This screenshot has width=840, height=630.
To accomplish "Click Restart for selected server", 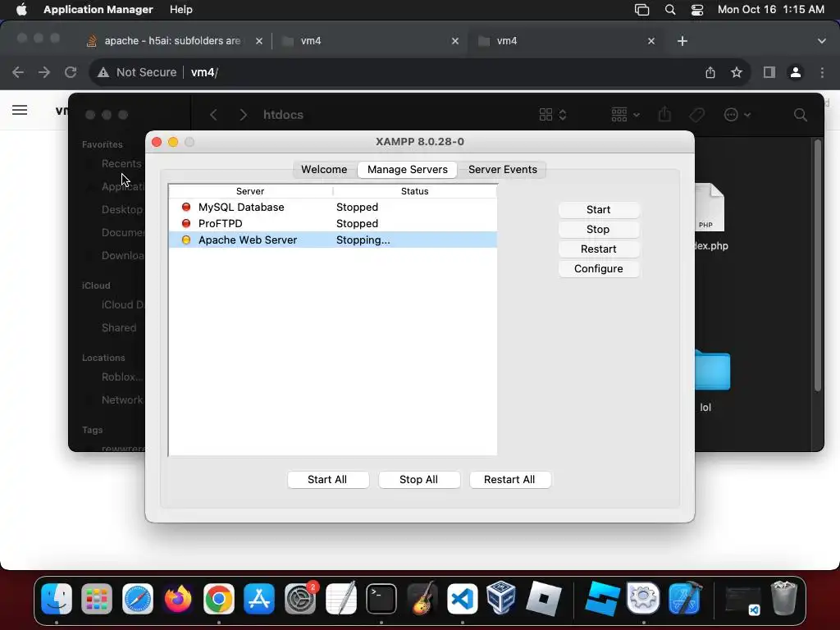I will [x=598, y=249].
